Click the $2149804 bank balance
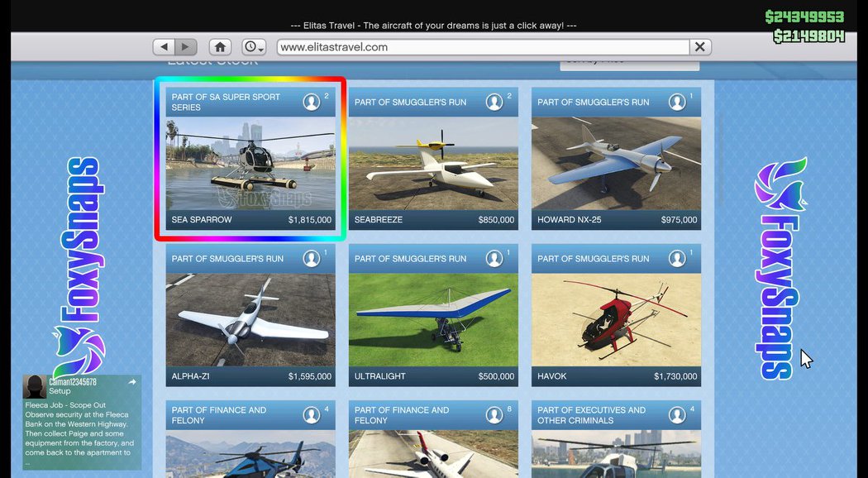This screenshot has width=868, height=478. (808, 36)
